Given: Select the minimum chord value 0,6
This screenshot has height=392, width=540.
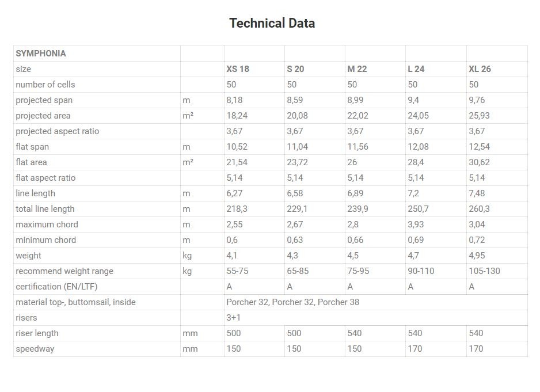Looking at the screenshot, I should [232, 239].
